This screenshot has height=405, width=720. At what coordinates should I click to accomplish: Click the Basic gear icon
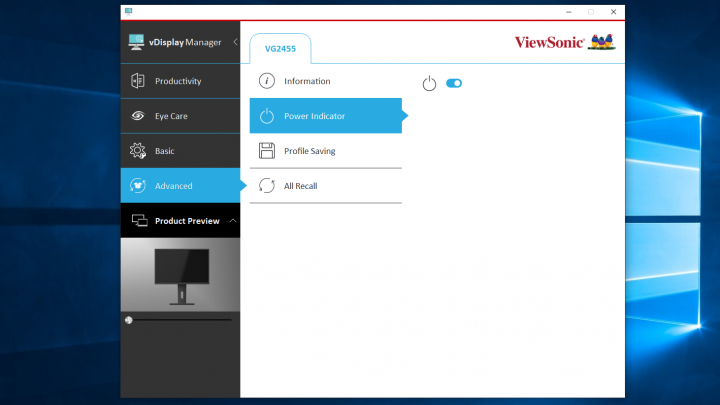[138, 151]
